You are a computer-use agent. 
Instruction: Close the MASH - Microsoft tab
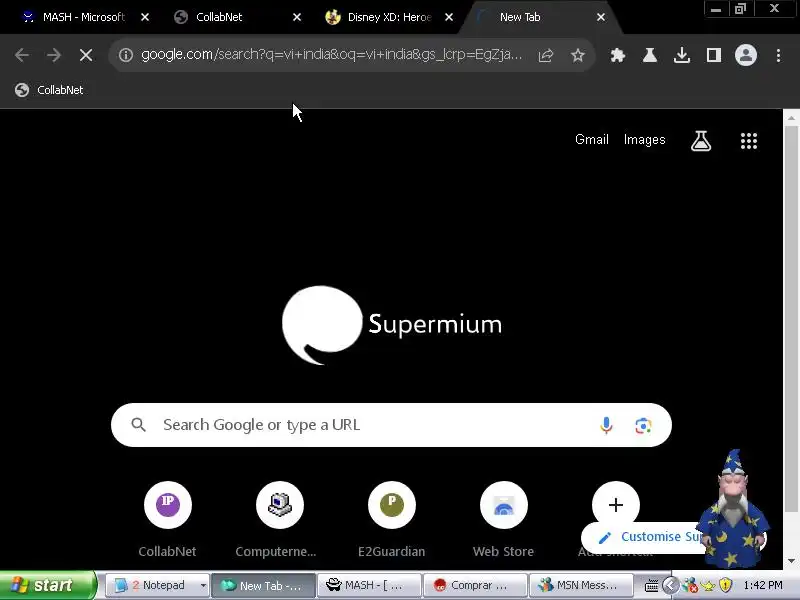tap(145, 17)
